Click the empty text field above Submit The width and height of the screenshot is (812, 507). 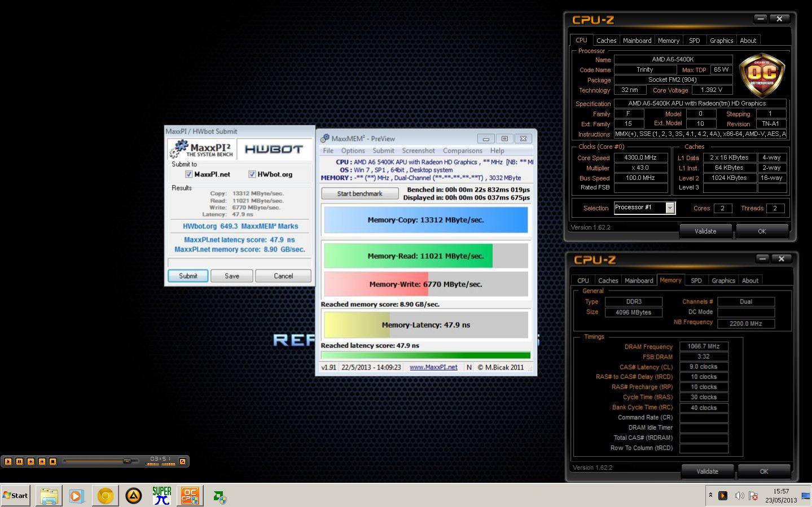[239, 262]
